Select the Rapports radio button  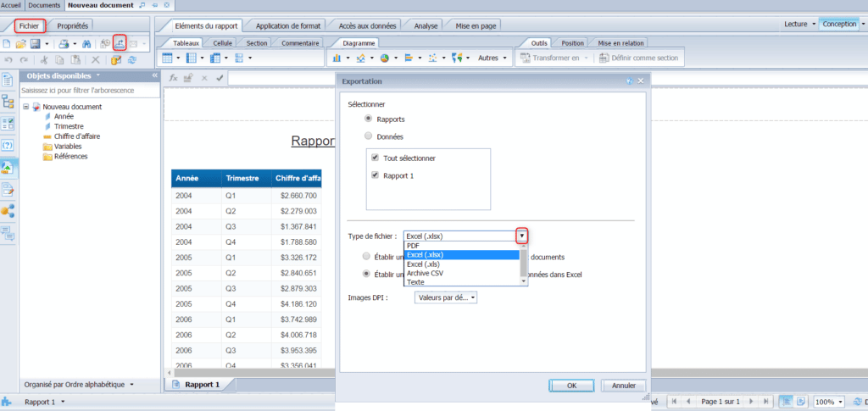point(368,119)
